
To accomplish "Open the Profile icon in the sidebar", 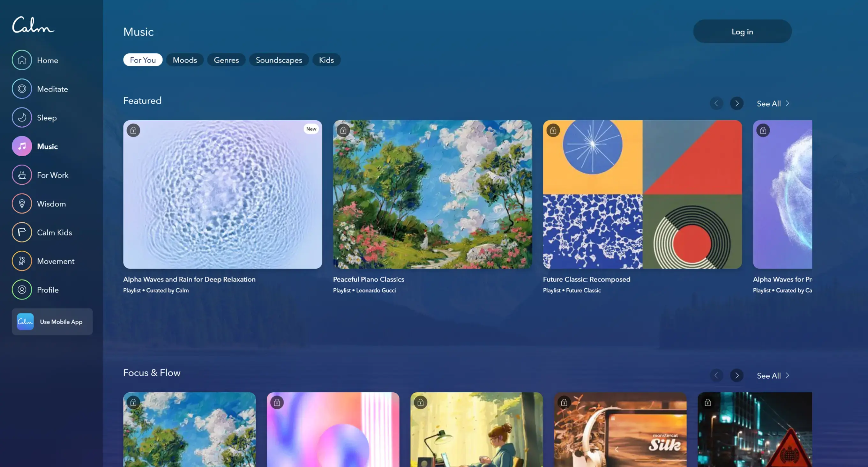I will (x=22, y=289).
